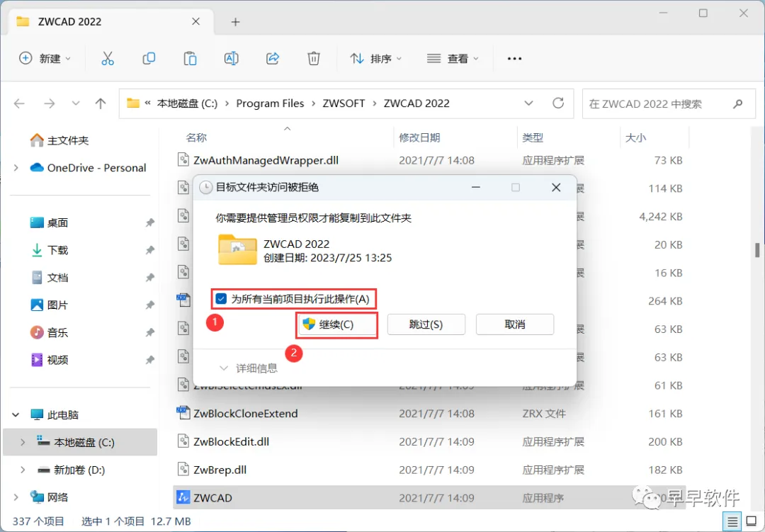Switch to details view icon in status bar
Viewport: 765px width, 532px height.
[x=732, y=522]
